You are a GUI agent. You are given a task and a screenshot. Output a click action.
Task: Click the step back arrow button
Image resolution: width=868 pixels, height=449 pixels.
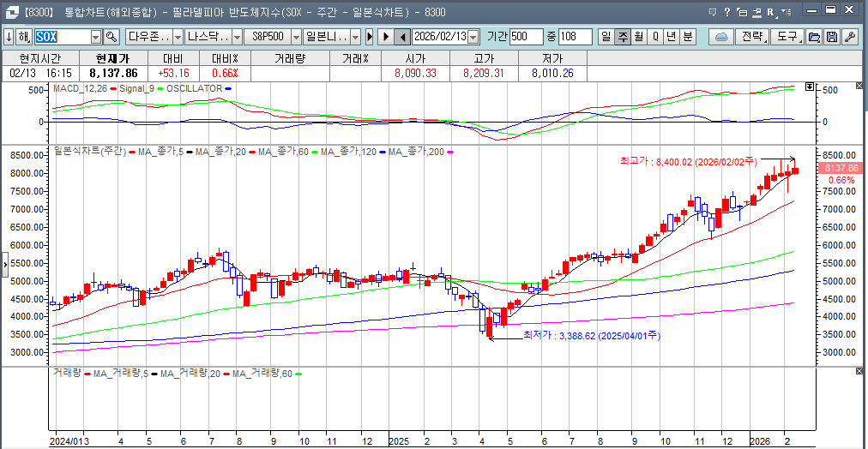pos(402,37)
